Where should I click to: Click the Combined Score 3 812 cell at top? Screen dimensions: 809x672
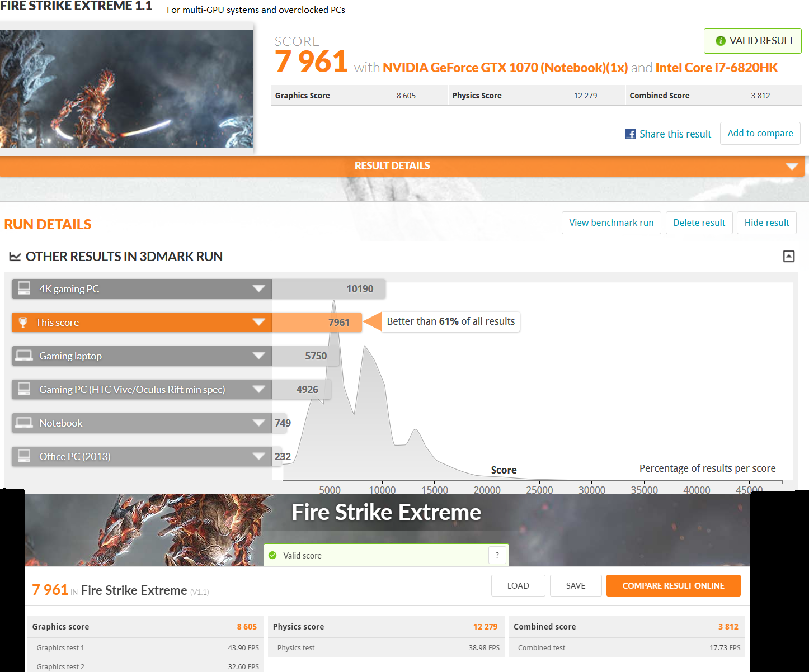click(714, 96)
